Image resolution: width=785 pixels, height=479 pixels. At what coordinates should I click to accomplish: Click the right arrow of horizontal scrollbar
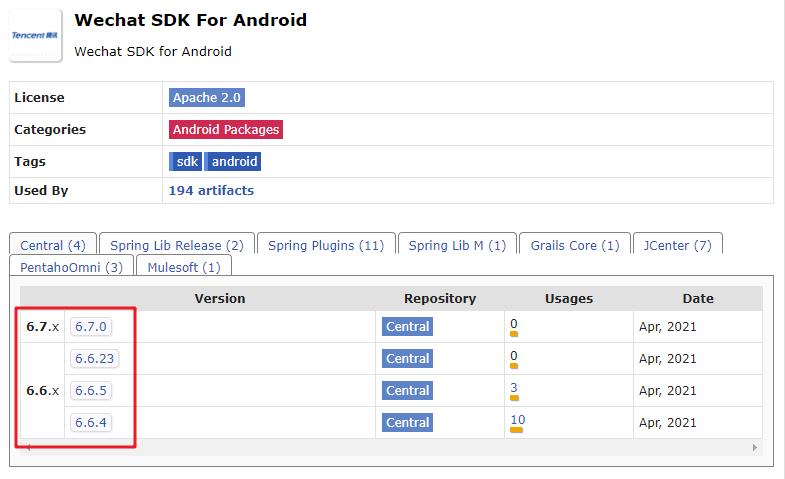(x=754, y=447)
